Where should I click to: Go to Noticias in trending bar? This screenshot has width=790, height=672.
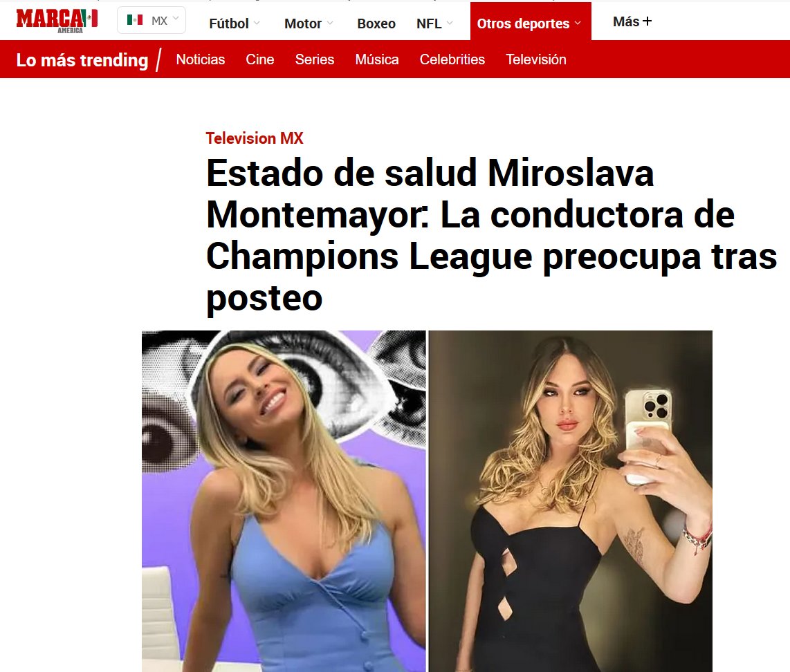[201, 59]
